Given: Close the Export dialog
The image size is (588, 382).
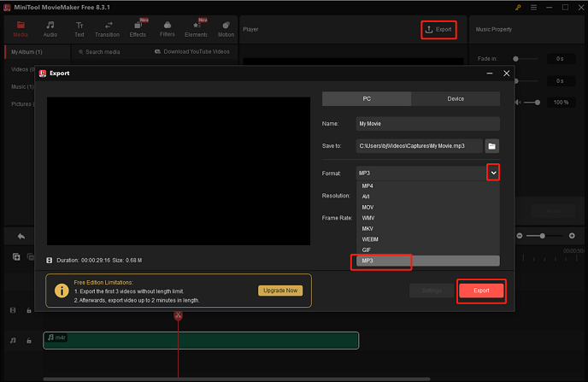Looking at the screenshot, I should pos(506,73).
